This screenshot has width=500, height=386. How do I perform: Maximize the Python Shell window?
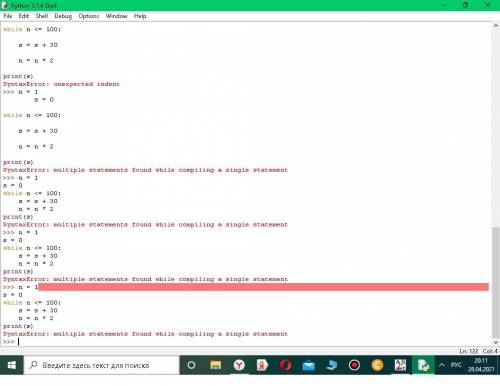coord(465,5)
